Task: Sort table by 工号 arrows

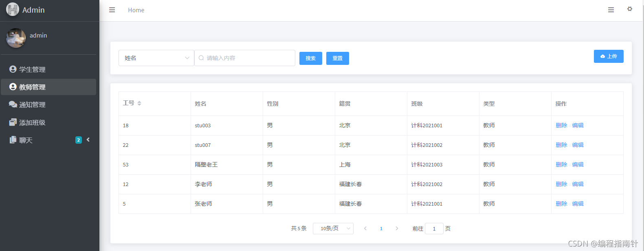Action: pyautogui.click(x=139, y=103)
